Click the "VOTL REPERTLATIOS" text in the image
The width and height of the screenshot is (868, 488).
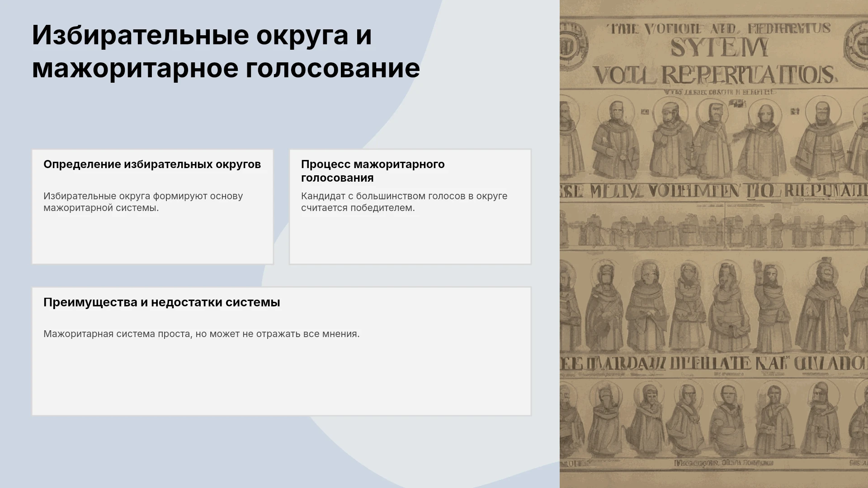pos(714,75)
